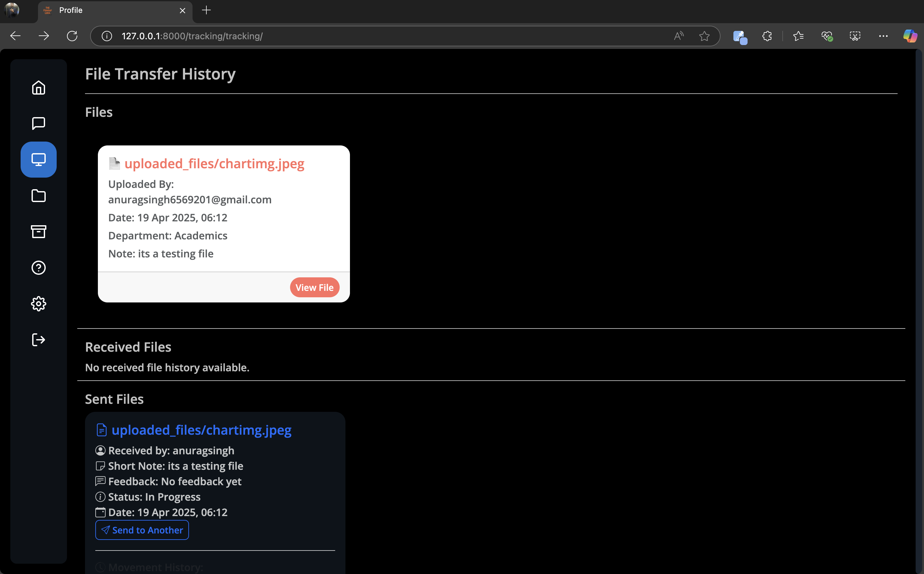Click the Send to Another button
Viewport: 924px width, 574px height.
142,530
